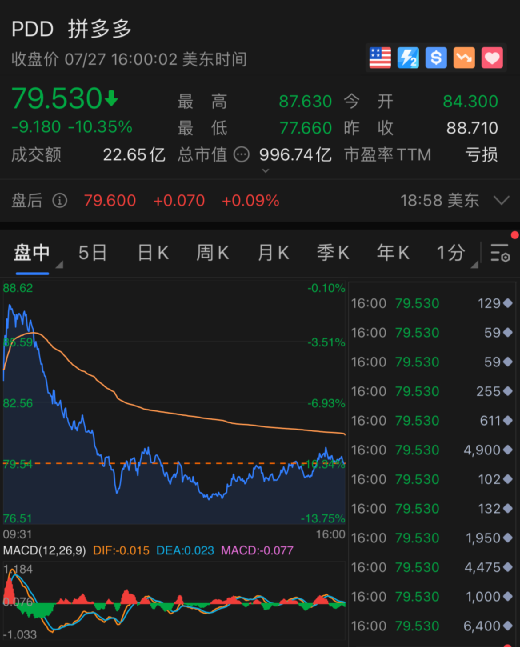Tap the trade row with volume 4,900
The image size is (520, 647).
(432, 450)
